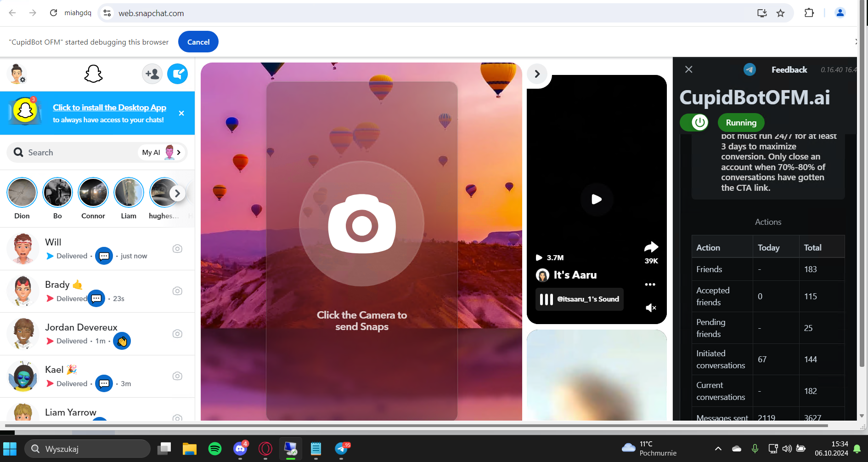Bookmark this page with star icon
868x462 pixels.
point(780,13)
